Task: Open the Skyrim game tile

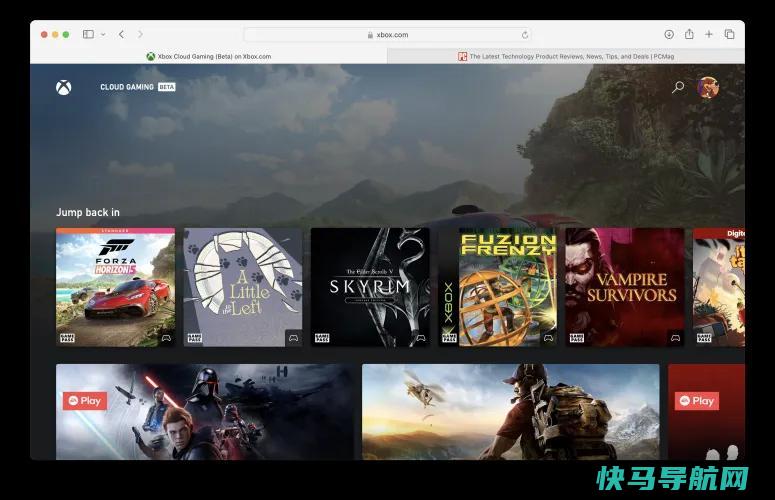Action: tap(370, 287)
